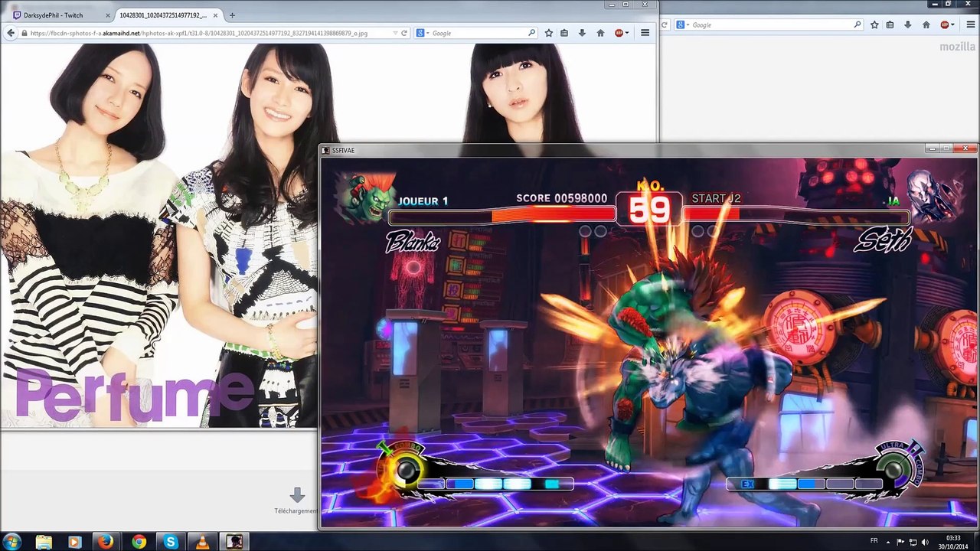Image resolution: width=980 pixels, height=551 pixels.
Task: Bookmark this page with the star in left Firefox window
Action: [549, 33]
